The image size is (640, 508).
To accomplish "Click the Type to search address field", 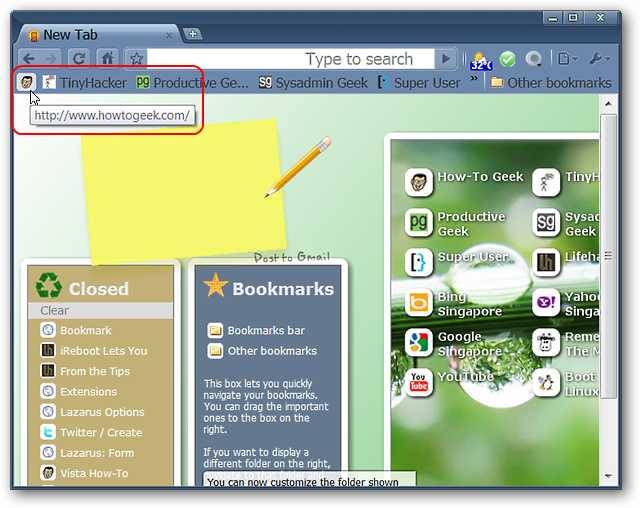I will [291, 59].
